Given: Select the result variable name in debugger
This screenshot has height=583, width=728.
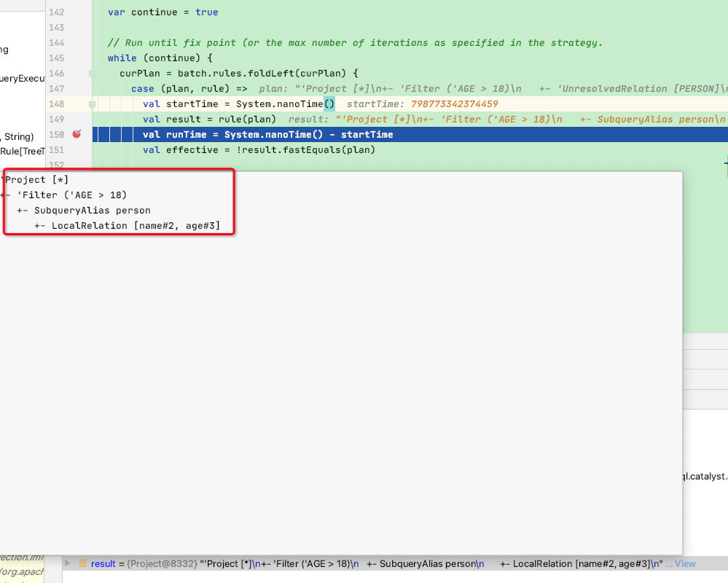Looking at the screenshot, I should [x=103, y=563].
